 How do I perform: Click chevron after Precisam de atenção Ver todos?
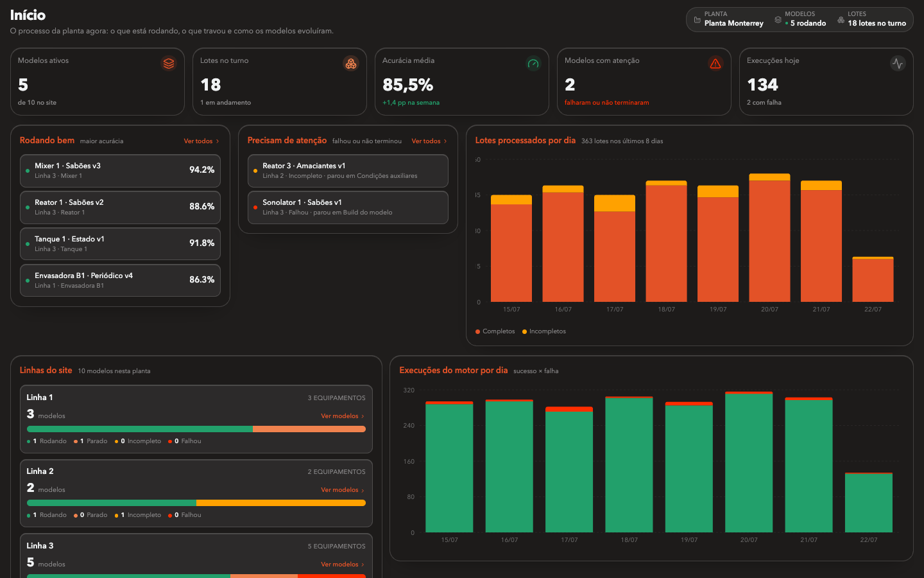pos(445,141)
